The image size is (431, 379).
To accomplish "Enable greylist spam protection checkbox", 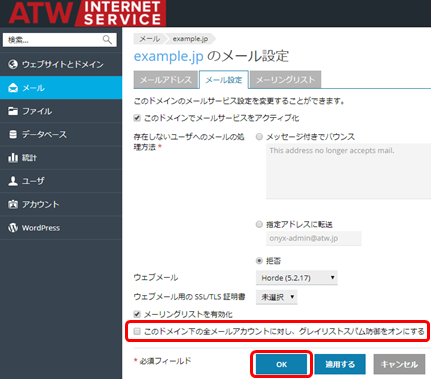I will click(137, 331).
